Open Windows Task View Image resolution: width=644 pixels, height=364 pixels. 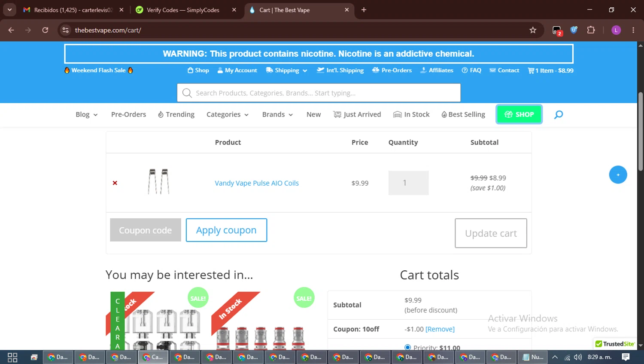coord(12,357)
